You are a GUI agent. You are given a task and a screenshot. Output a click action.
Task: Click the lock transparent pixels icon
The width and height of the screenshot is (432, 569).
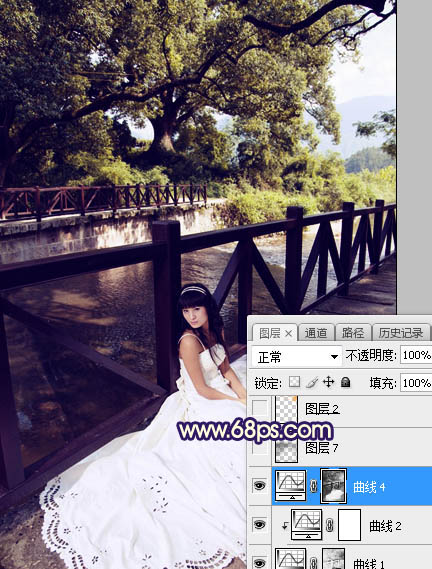[x=294, y=382]
